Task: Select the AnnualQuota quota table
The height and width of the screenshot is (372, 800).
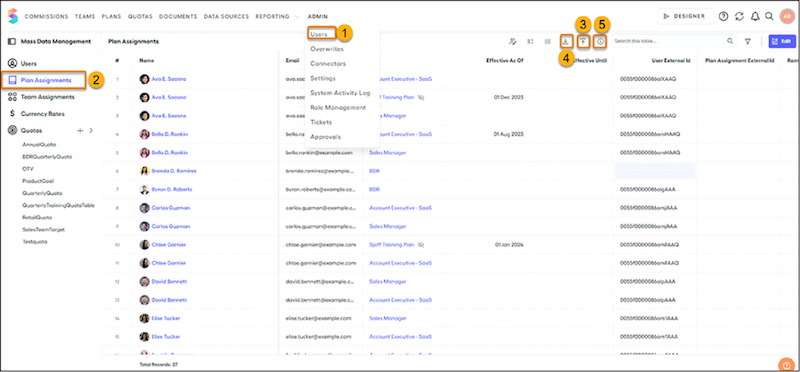Action: 39,144
